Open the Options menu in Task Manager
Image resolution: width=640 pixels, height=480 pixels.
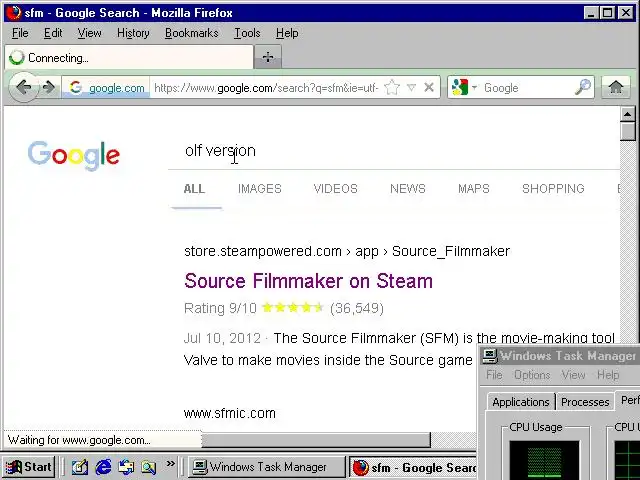point(532,374)
